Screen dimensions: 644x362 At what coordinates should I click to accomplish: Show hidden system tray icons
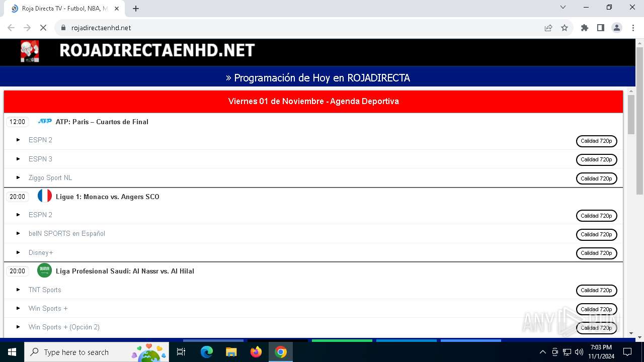pyautogui.click(x=542, y=352)
